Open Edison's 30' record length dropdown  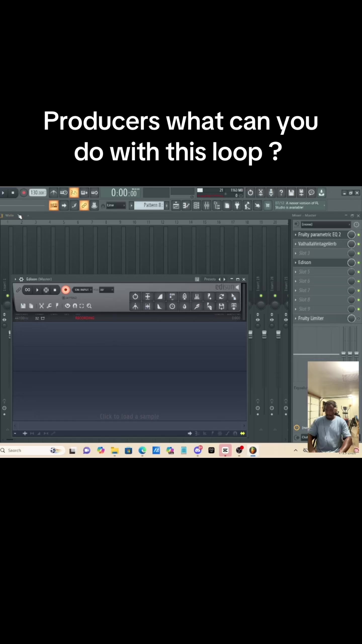point(106,290)
